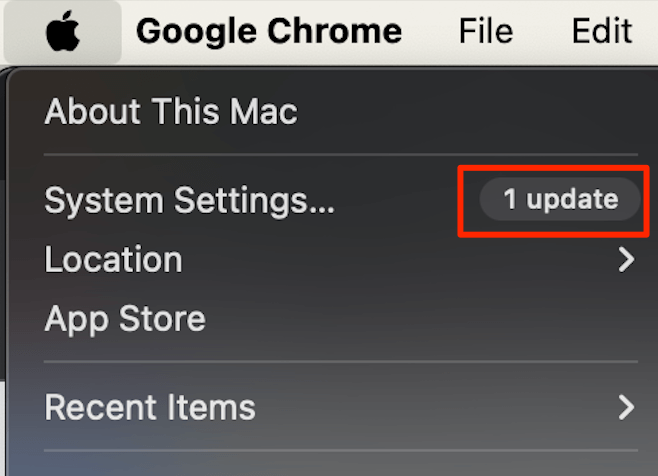Click the 1 update badge

[x=560, y=199]
